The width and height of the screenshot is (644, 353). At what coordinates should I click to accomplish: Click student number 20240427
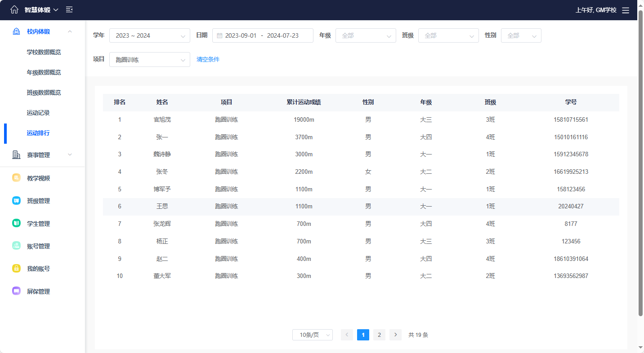click(571, 207)
